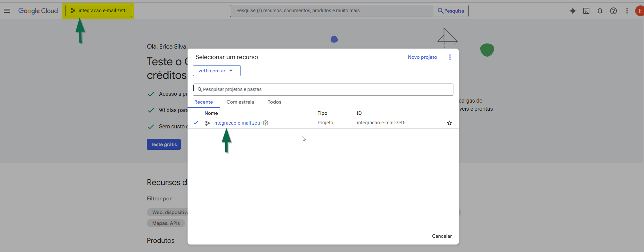Click the Google Cloud logo

pos(38,11)
